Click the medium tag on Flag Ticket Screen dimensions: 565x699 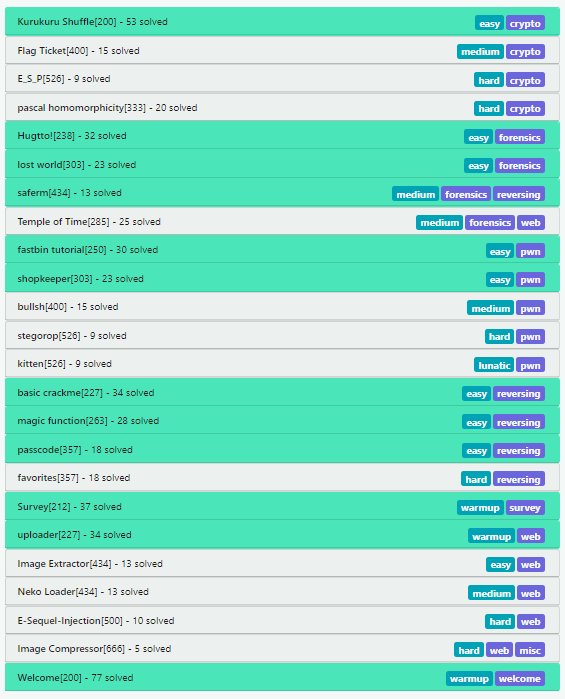tap(480, 52)
